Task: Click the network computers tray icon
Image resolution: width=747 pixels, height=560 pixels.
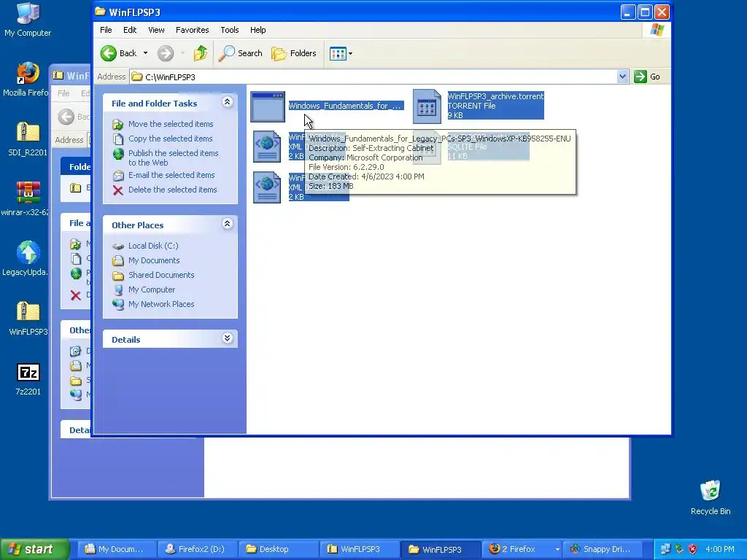Action: (665, 549)
